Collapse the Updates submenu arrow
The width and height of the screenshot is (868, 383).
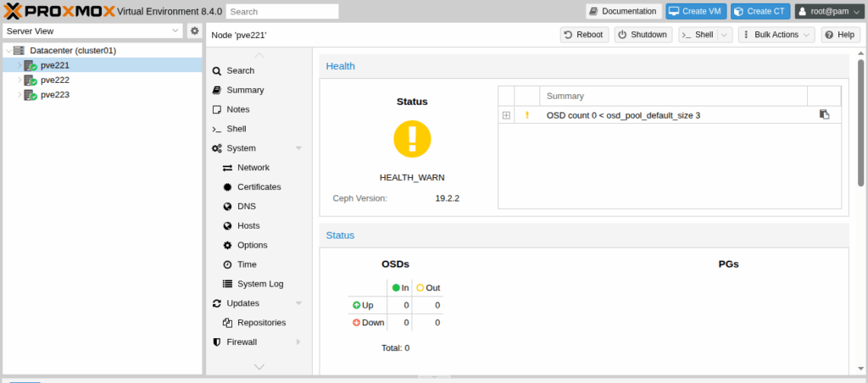click(x=299, y=303)
